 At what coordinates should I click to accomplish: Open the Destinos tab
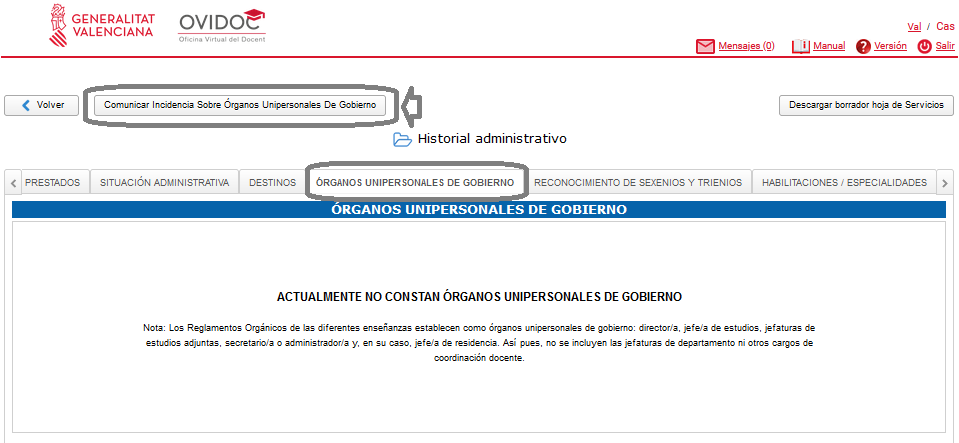click(272, 182)
